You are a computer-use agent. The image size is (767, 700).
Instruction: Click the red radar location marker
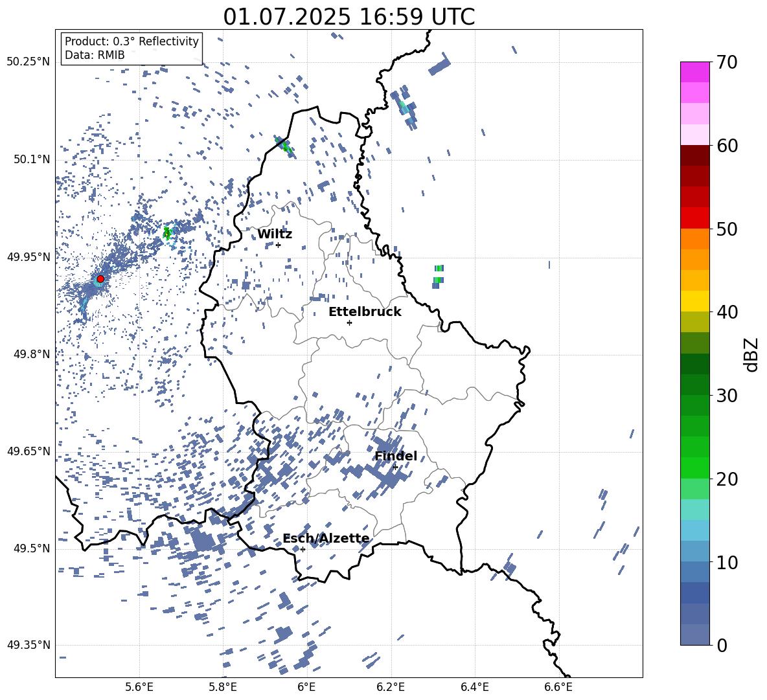(x=100, y=279)
